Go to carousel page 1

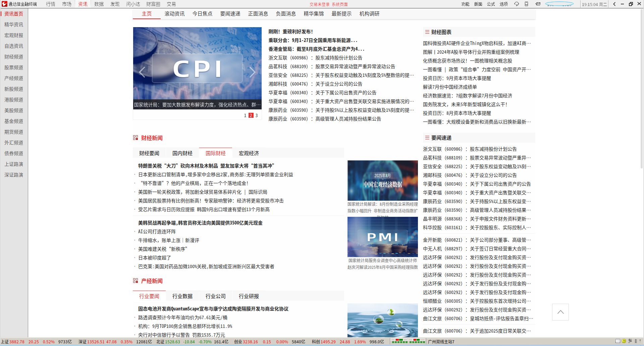click(245, 115)
